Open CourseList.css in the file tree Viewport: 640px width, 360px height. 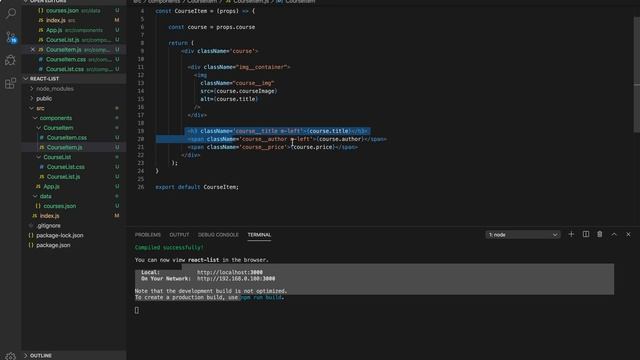point(74,167)
